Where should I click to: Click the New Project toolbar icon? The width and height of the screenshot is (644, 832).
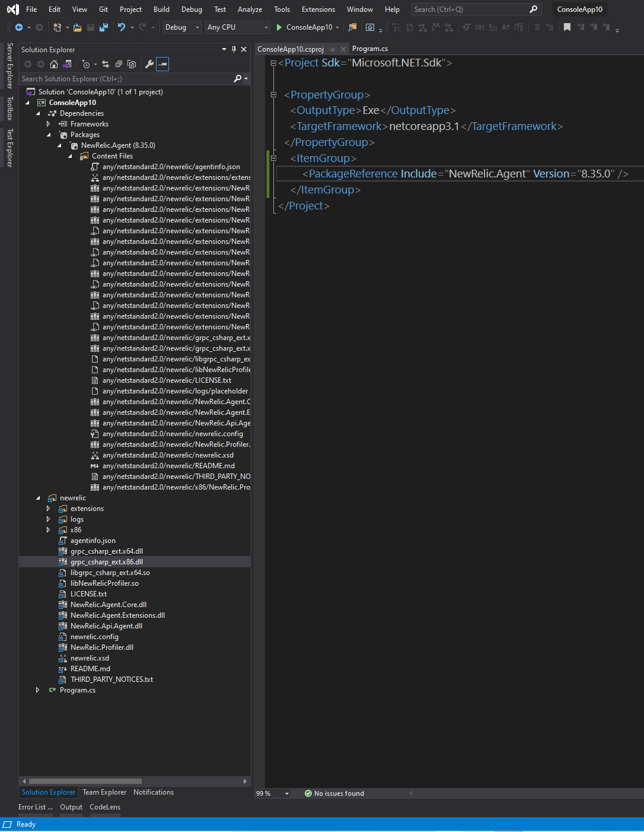click(57, 27)
